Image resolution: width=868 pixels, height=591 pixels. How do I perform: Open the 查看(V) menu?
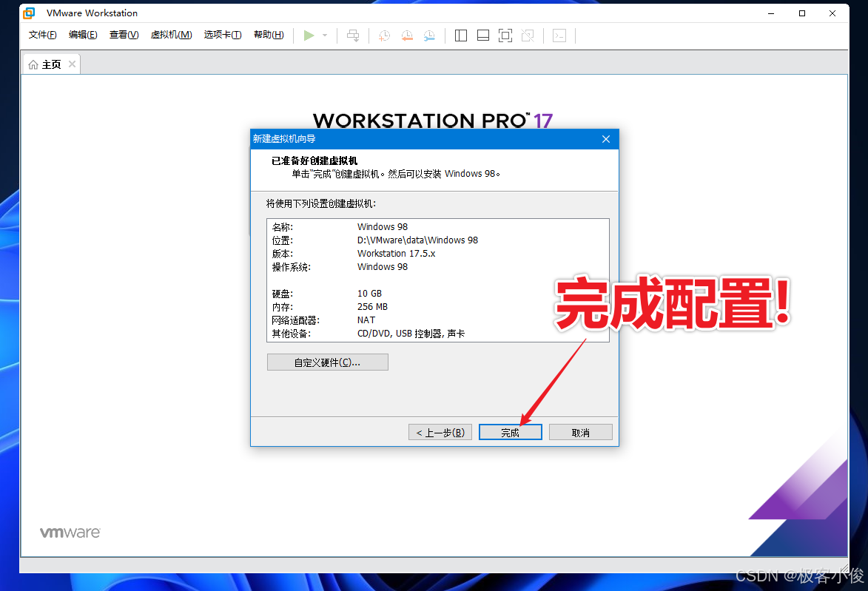coord(124,35)
